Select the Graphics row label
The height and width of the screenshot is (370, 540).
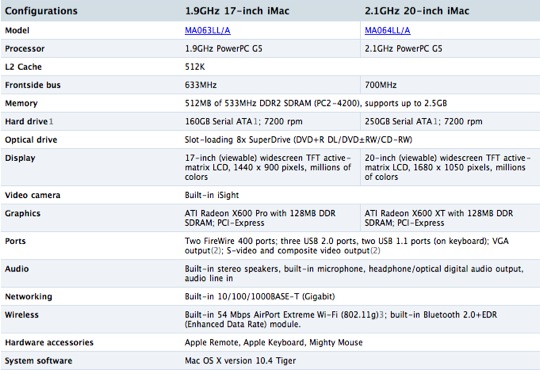(22, 214)
